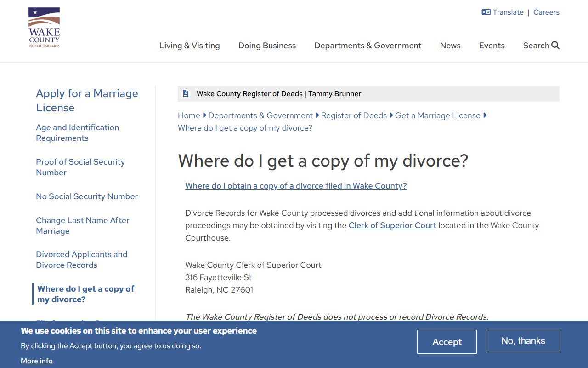Click the address line 316 Fayetteville St
This screenshot has width=588, height=368.
218,277
